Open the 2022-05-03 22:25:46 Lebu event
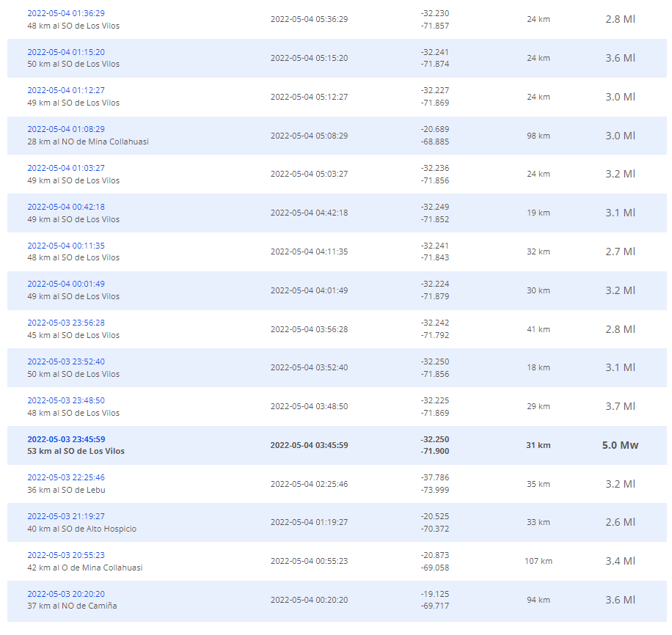This screenshot has width=672, height=635. [x=66, y=477]
